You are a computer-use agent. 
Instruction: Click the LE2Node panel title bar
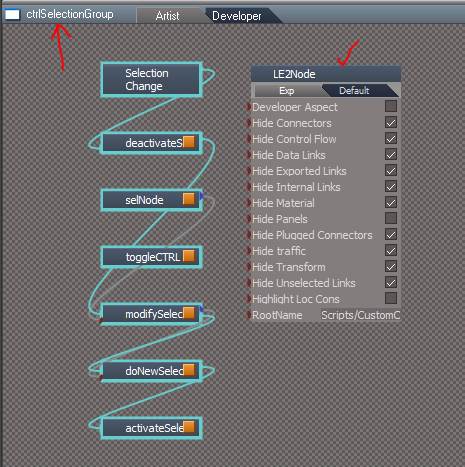(x=326, y=74)
